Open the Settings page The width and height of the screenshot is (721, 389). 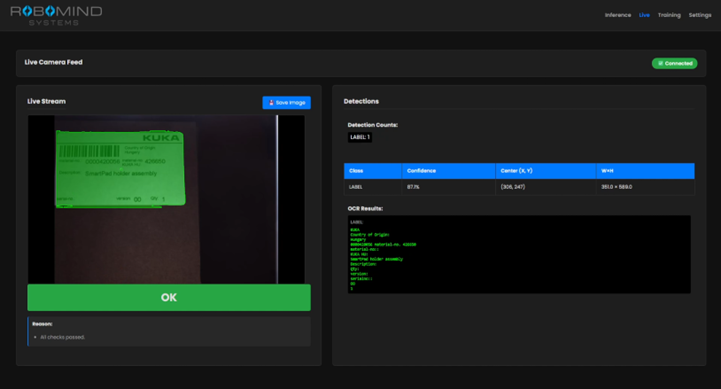tap(700, 15)
